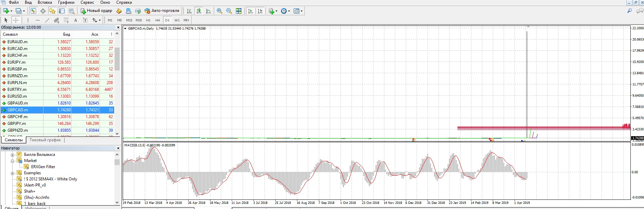The width and height of the screenshot is (644, 209).
Task: Switch to M15 timeframe
Action: pyautogui.click(x=129, y=20)
